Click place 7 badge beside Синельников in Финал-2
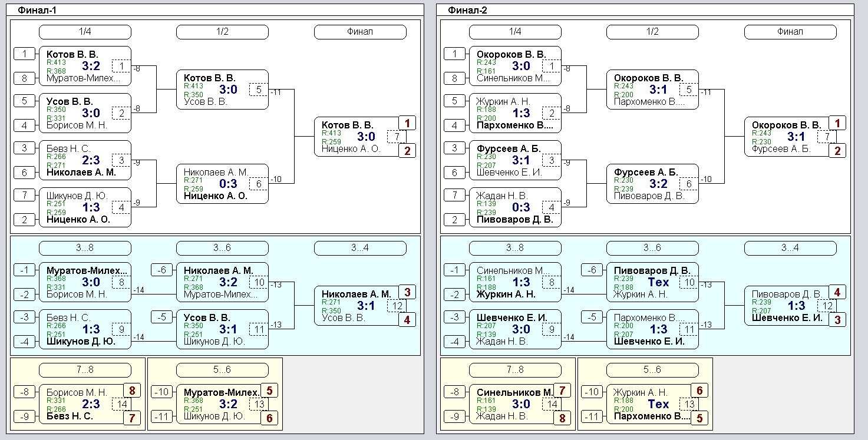868x440 pixels. click(x=562, y=391)
